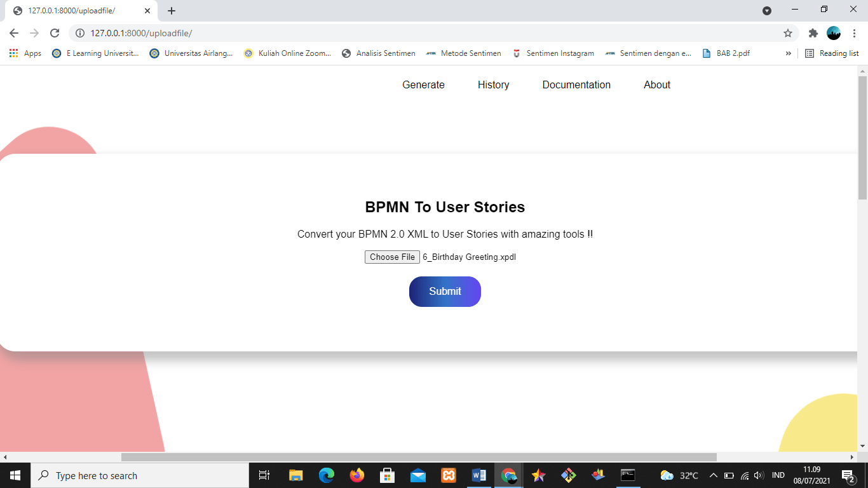Screen dimensions: 868x488
Task: Open the Chrome extensions puzzle icon
Action: (x=813, y=33)
